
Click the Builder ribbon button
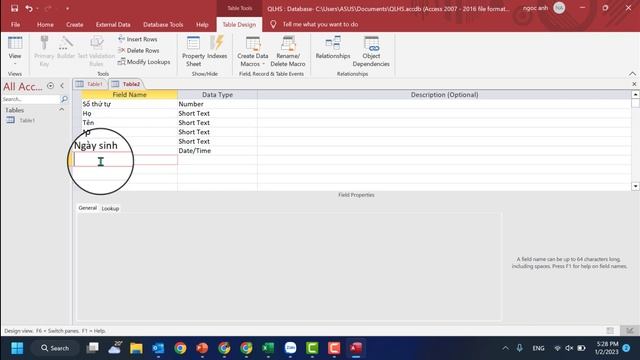coord(66,47)
